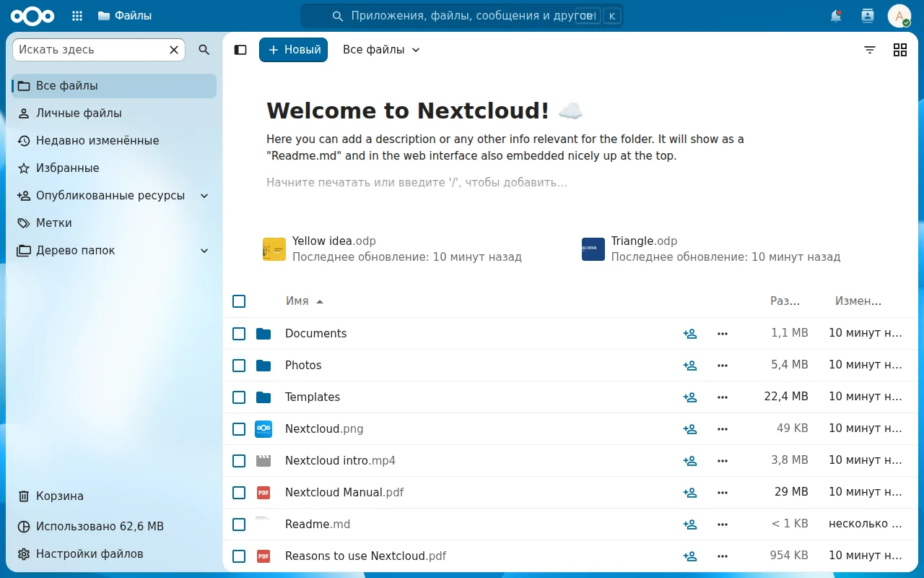Share Nextcloud Manual.pdf

pyautogui.click(x=690, y=493)
